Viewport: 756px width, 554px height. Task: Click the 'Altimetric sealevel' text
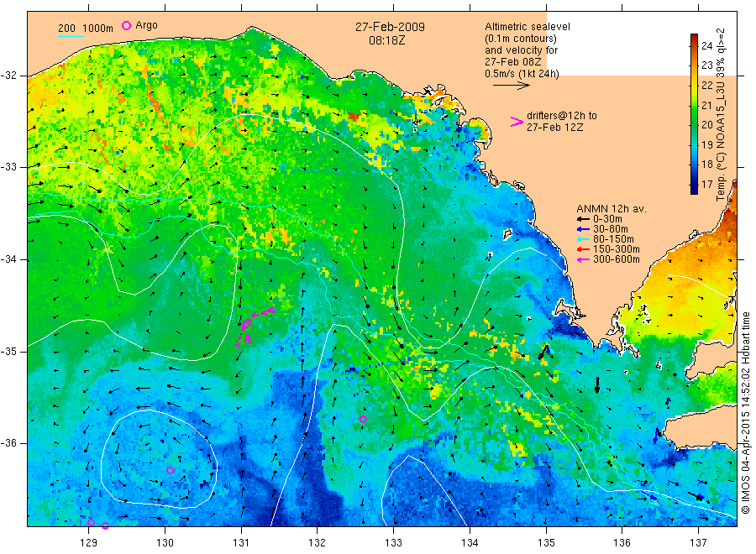528,27
